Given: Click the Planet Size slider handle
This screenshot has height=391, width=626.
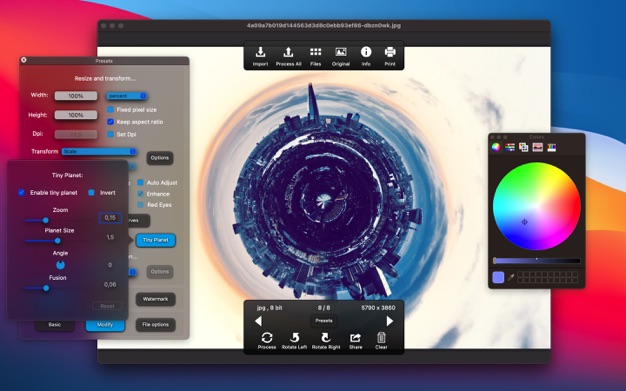Looking at the screenshot, I should point(57,240).
